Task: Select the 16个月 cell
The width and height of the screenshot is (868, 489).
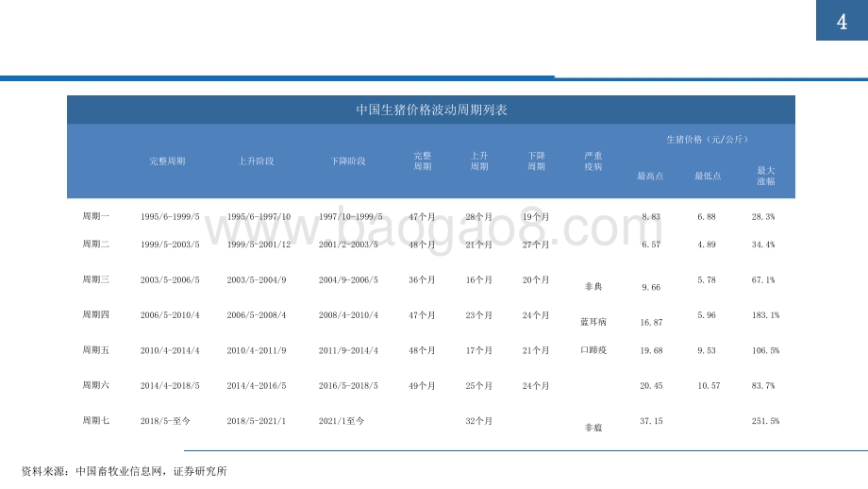Action: 479,279
